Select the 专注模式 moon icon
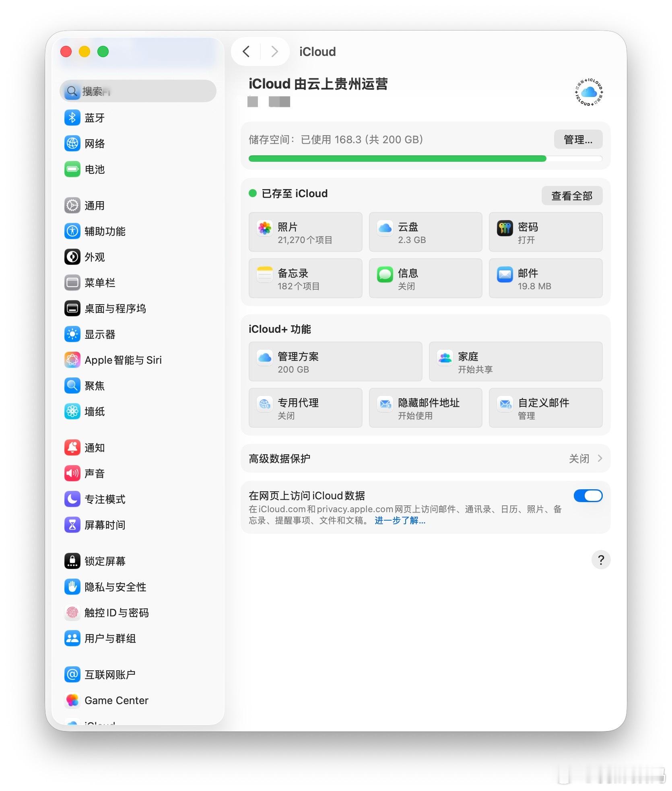Screen dimensions: 672x791 tap(72, 499)
